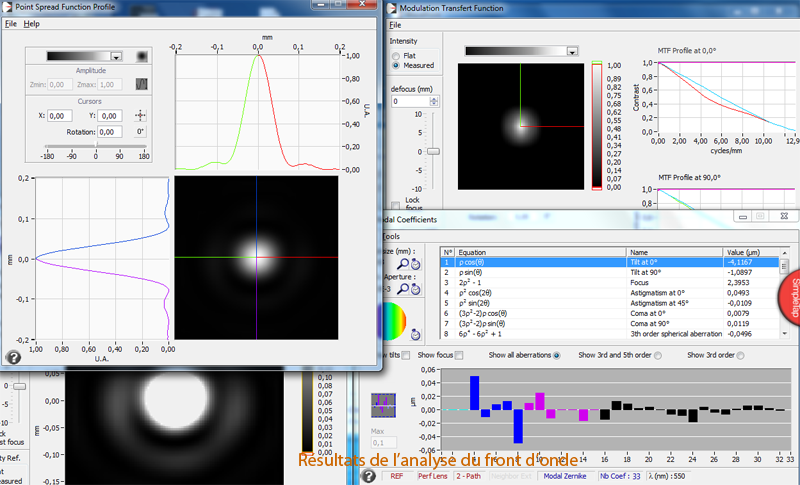Click the vertical slider handle in bottom-left background window
Viewport: 800px width, 485px height.
pos(19,387)
